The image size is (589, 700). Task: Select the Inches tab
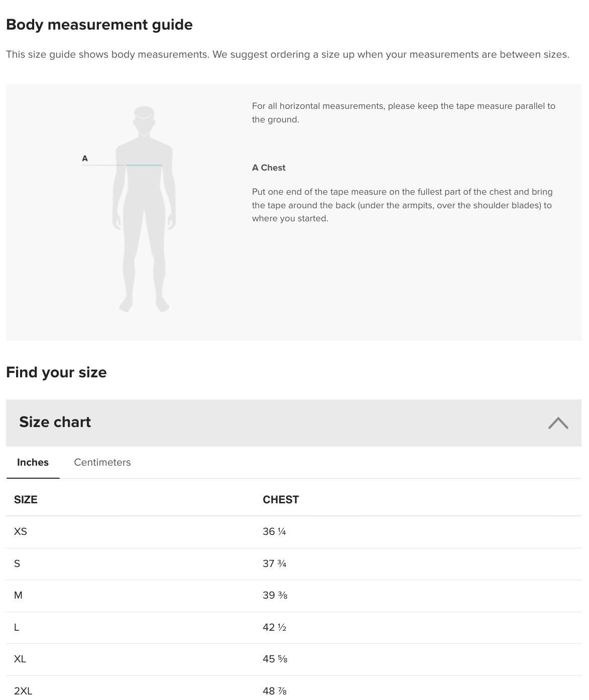coord(33,462)
